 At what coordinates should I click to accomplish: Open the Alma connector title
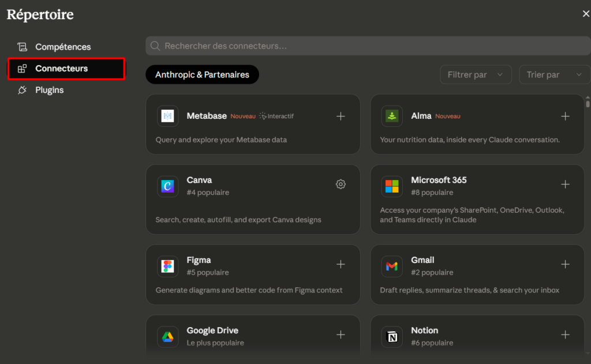click(x=421, y=116)
